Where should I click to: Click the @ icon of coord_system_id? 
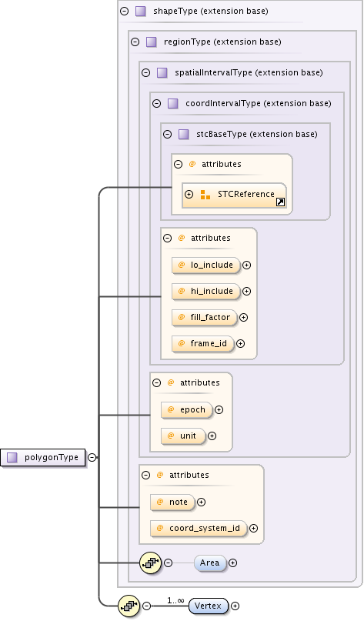click(160, 528)
